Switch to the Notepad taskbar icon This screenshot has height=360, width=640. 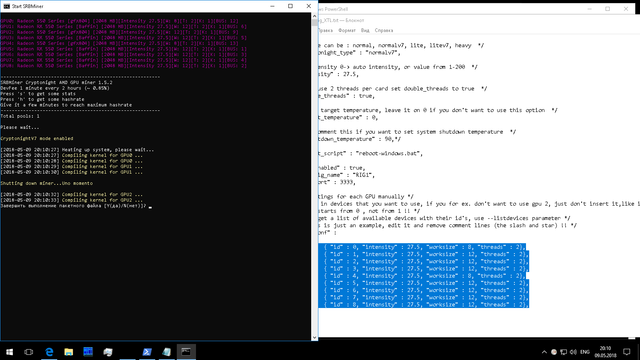tap(167, 351)
